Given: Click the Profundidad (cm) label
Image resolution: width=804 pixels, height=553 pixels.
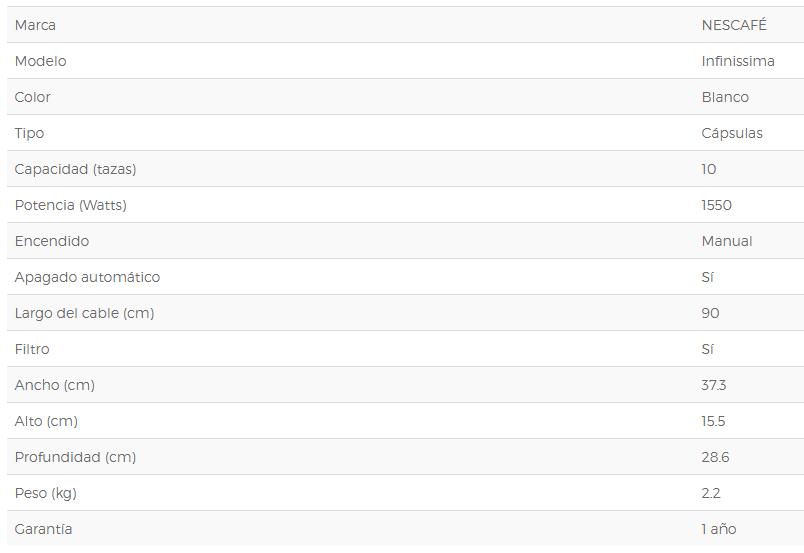Looking at the screenshot, I should coord(75,458).
